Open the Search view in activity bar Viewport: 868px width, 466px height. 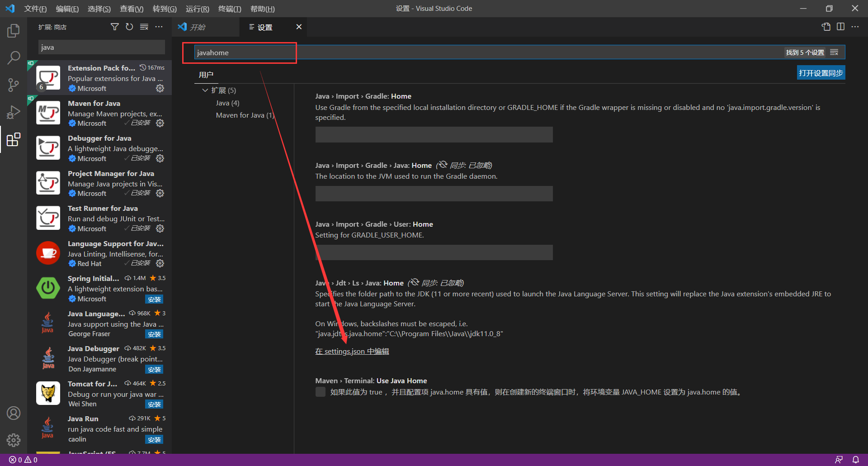(x=14, y=58)
